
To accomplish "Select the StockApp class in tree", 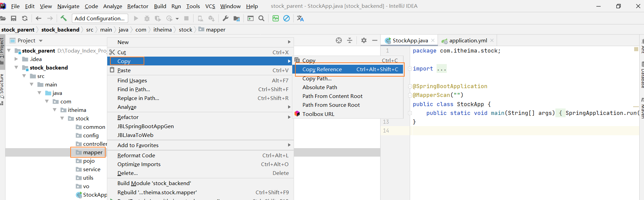I will (x=95, y=195).
